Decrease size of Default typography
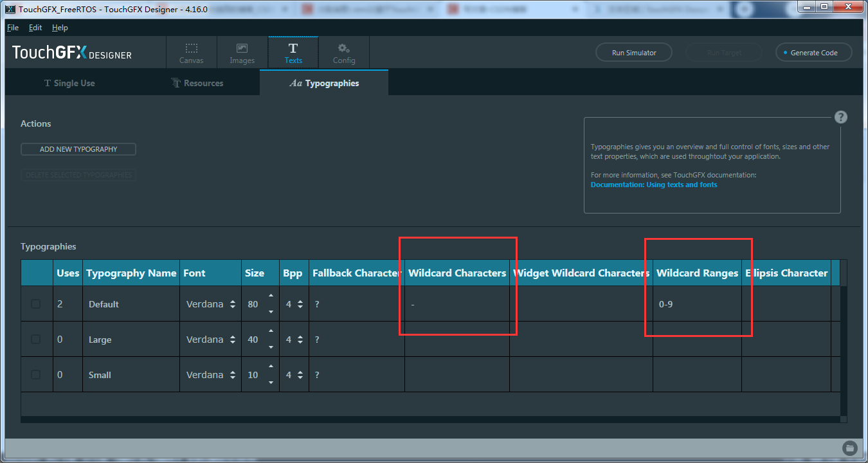Image resolution: width=868 pixels, height=463 pixels. pyautogui.click(x=271, y=312)
